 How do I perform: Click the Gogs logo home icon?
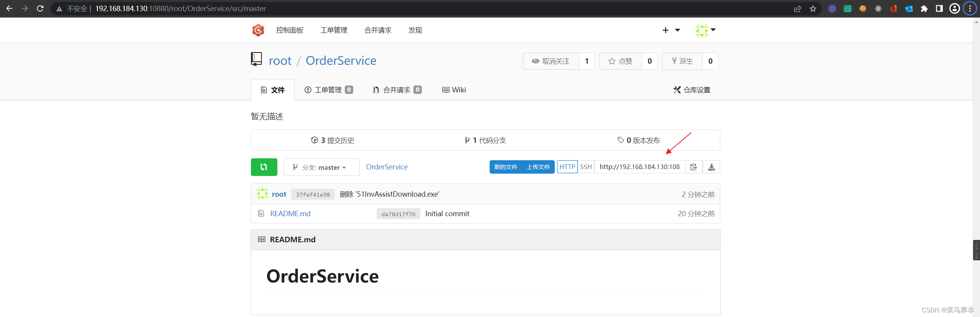pyautogui.click(x=258, y=30)
